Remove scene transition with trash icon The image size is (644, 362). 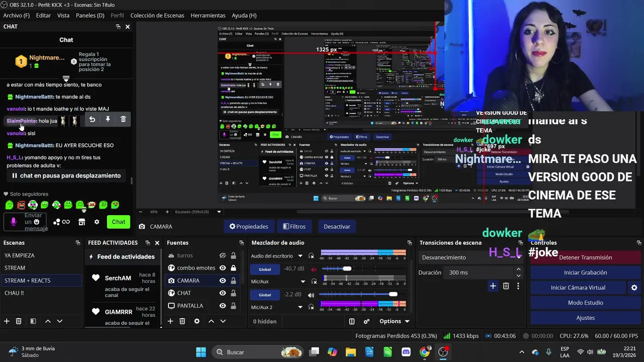(506, 286)
